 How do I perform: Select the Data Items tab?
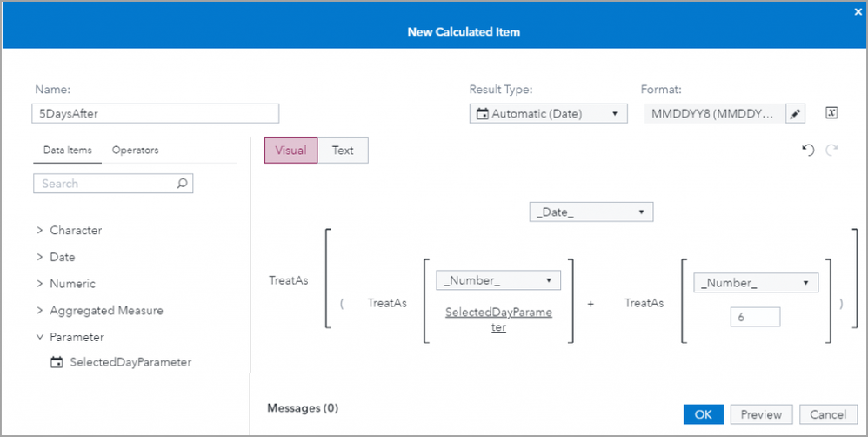(68, 150)
